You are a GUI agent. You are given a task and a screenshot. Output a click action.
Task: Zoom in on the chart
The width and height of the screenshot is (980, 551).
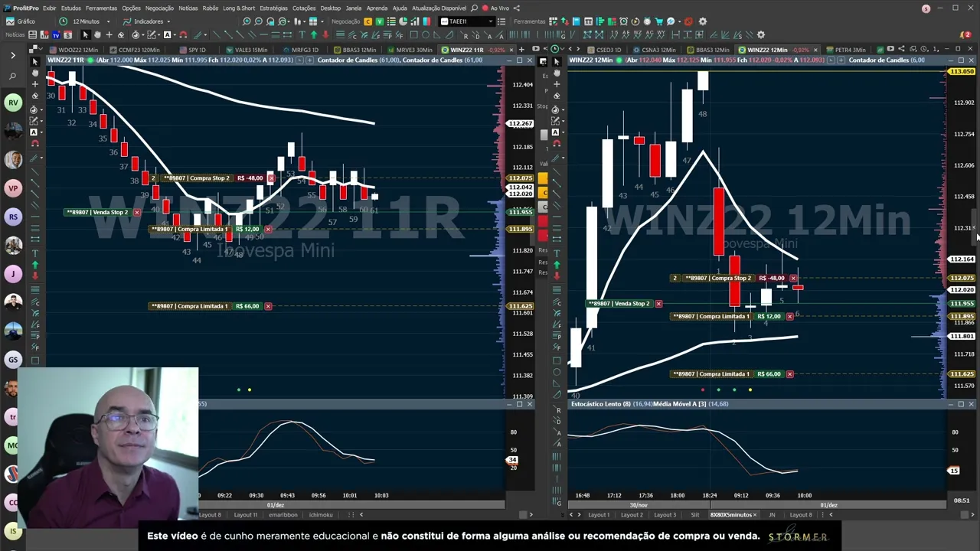tap(247, 21)
